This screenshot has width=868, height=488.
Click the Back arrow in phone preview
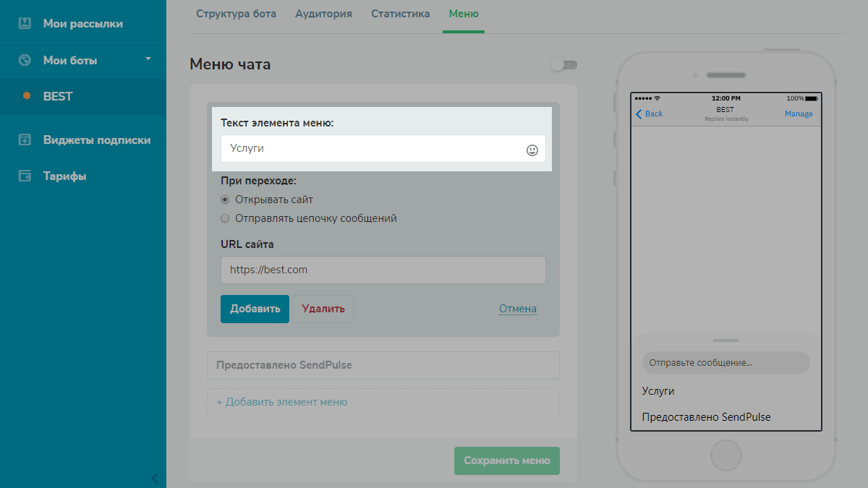(639, 114)
